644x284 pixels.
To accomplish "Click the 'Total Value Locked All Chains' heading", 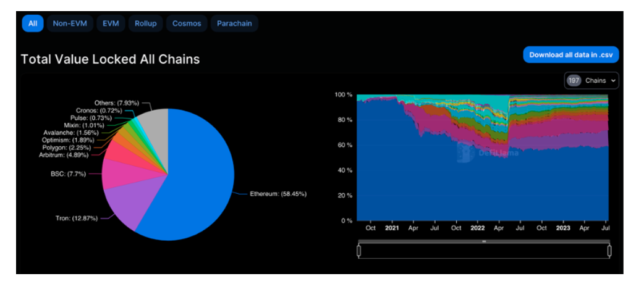I will [111, 59].
